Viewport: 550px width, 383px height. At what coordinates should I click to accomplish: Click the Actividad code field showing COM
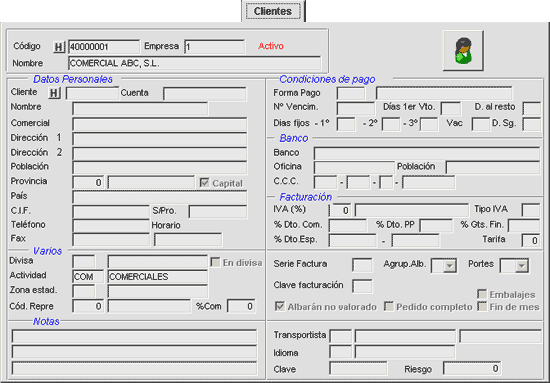88,277
